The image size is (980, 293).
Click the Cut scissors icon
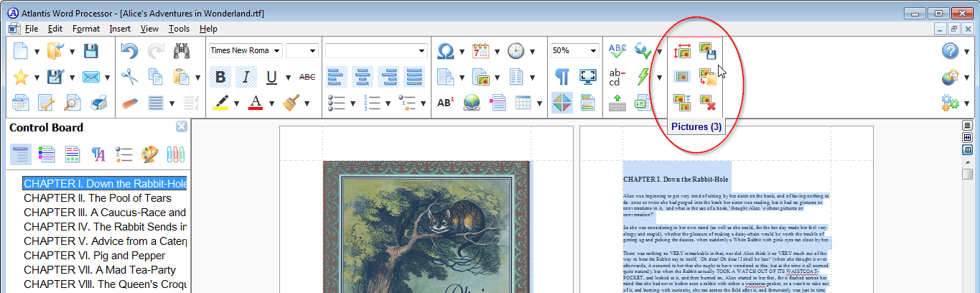point(129,77)
